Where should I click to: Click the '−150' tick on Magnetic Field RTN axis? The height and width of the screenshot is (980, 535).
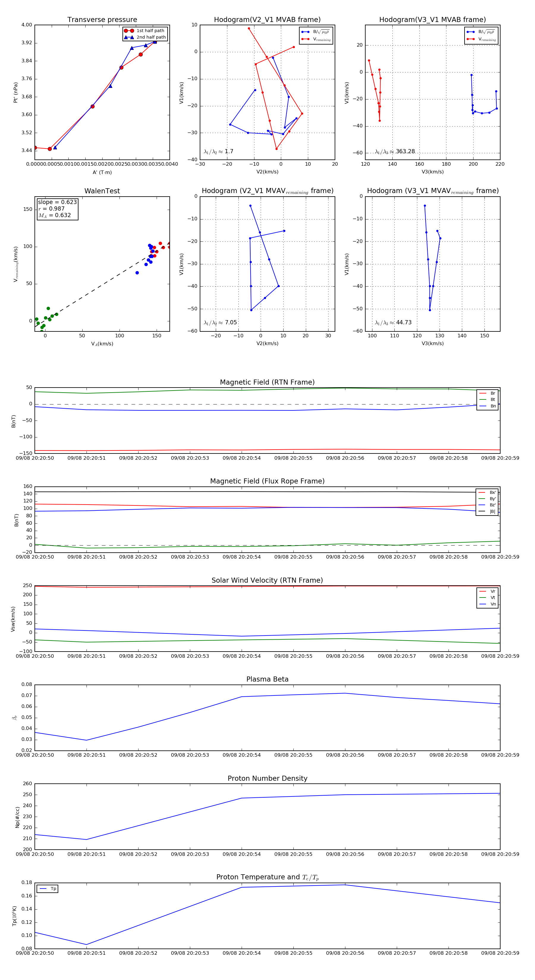coord(26,453)
